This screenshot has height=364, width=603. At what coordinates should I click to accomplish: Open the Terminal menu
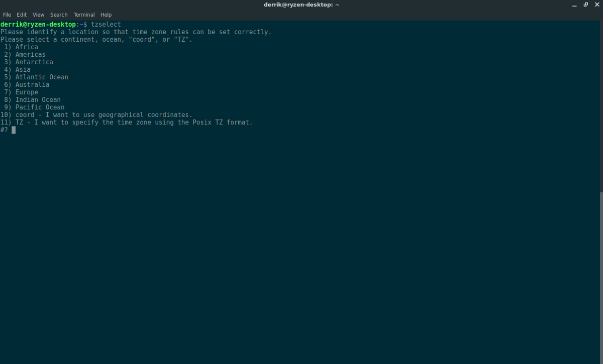84,15
